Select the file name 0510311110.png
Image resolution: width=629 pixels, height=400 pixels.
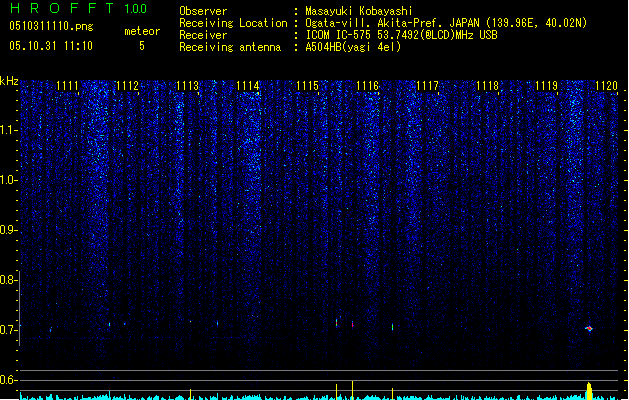51,26
